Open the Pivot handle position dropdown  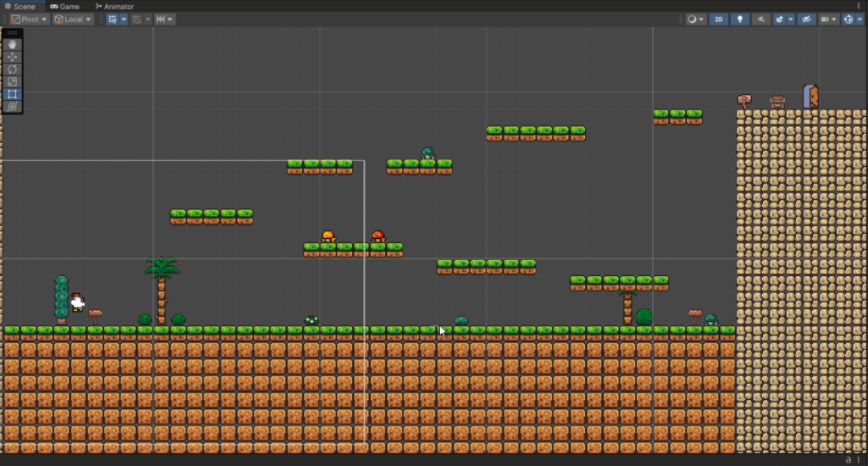29,19
